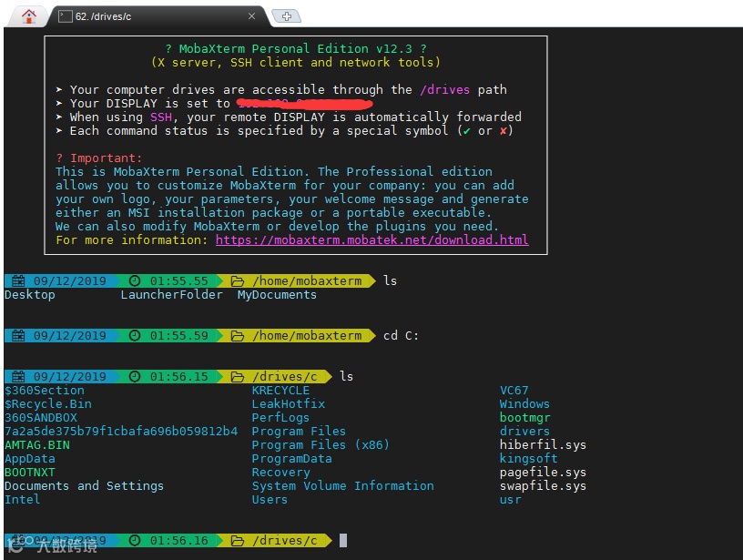743x560 pixels.
Task: Click the 'kingsoft' directory name
Action: [528, 459]
